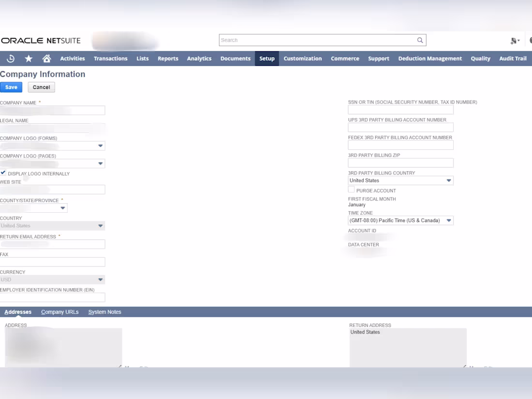Click the Data Center label
532x399 pixels.
click(363, 245)
